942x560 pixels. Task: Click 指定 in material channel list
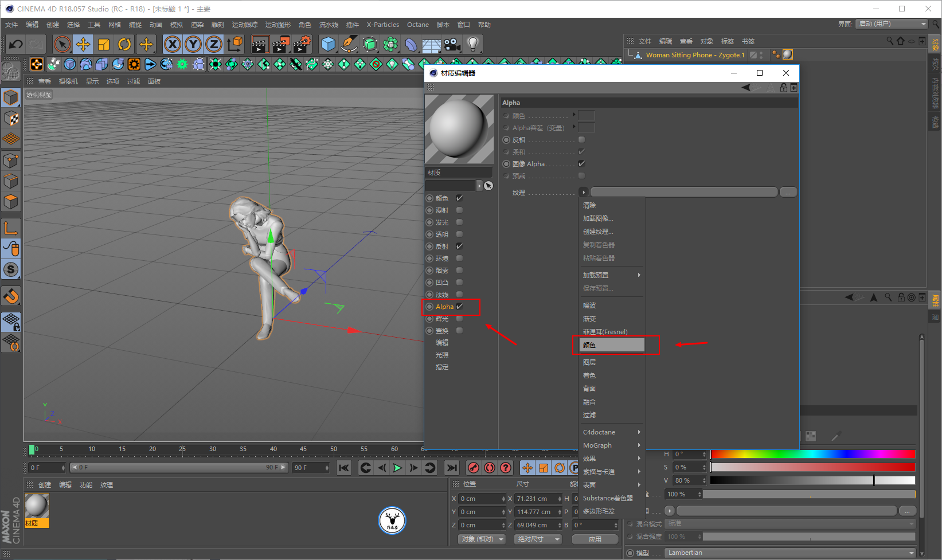tap(442, 367)
